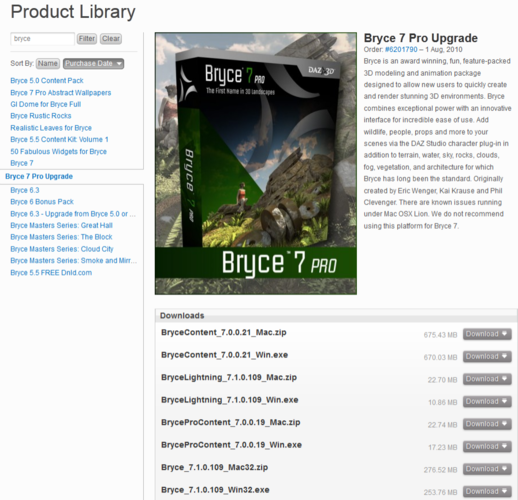Image resolution: width=518 pixels, height=500 pixels.
Task: Open Bryce Masters Series: Cloud City
Action: click(x=62, y=249)
